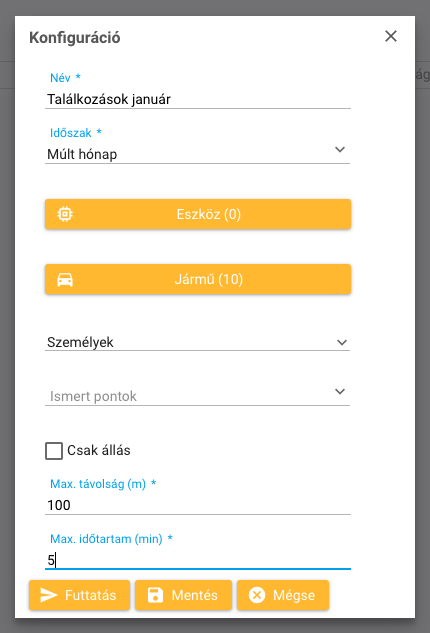Viewport: 430px width, 633px height.
Task: Focus the Név field with Találkozások január
Action: (198, 99)
